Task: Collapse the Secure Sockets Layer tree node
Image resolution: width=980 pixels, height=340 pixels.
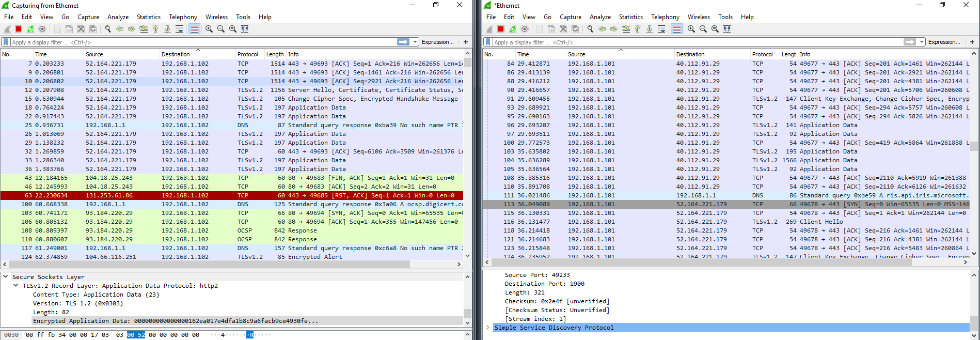Action: [x=6, y=277]
